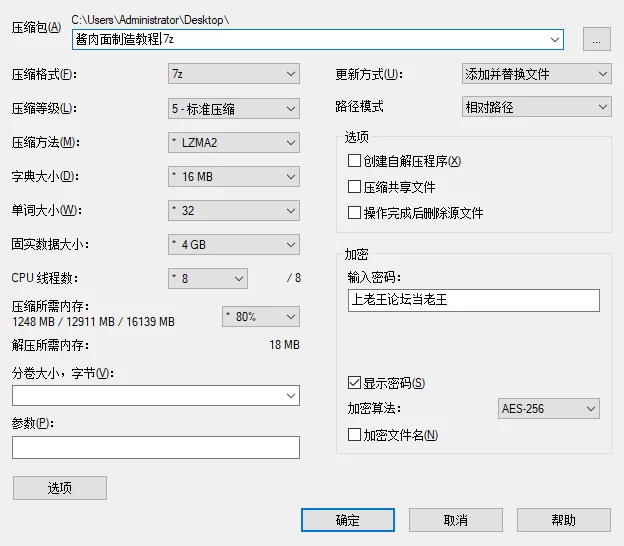This screenshot has height=546, width=624.
Task: Open the memory usage 80% dropdown
Action: 260,316
